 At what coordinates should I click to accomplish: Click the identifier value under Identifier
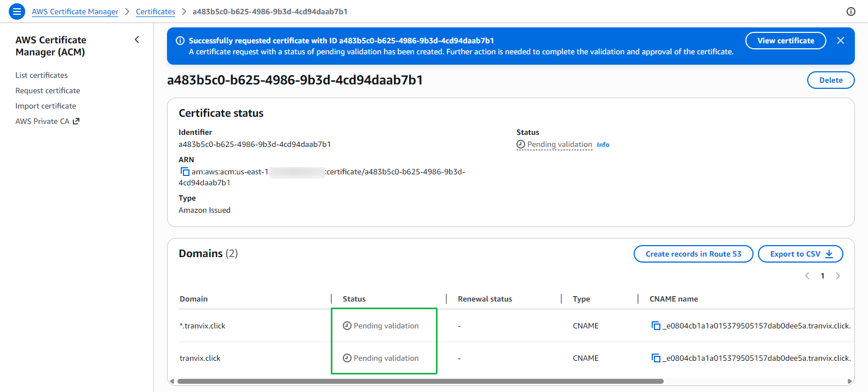click(255, 144)
